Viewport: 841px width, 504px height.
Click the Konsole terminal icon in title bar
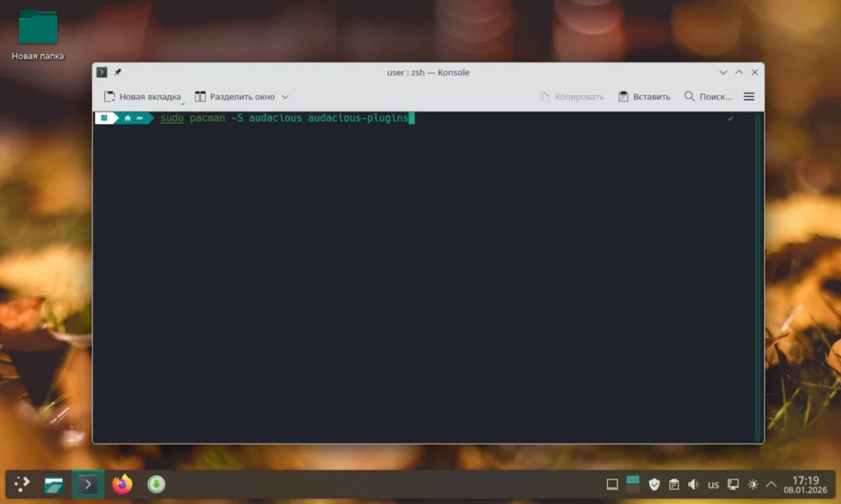[102, 72]
